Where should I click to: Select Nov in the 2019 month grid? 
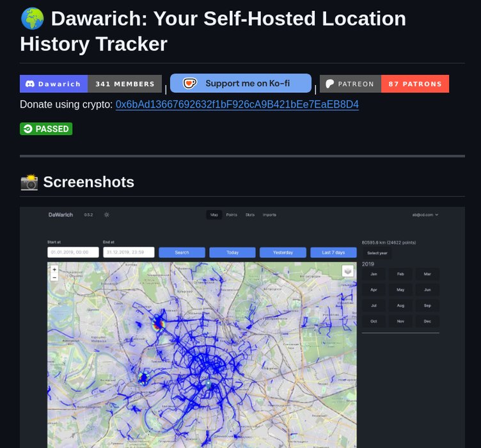(400, 321)
